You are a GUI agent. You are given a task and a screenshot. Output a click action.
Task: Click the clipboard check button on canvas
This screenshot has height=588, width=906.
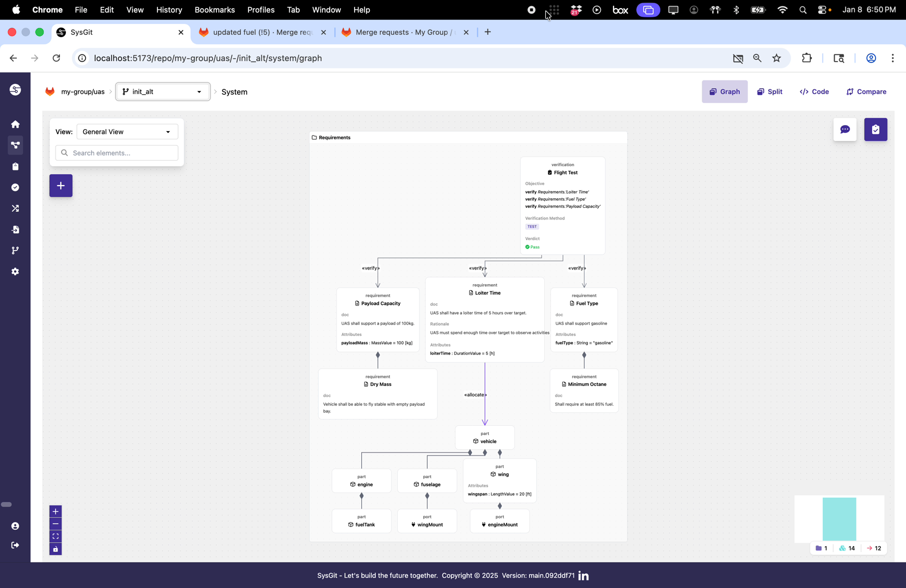pos(875,130)
